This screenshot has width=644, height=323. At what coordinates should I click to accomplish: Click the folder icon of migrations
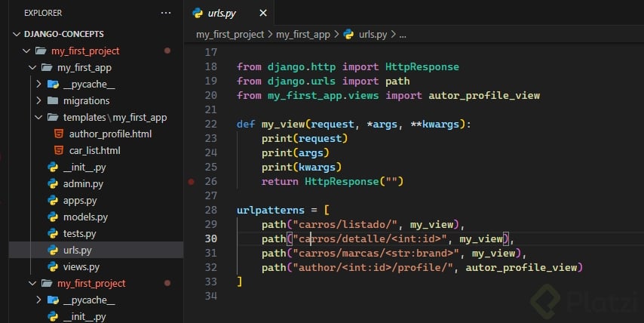point(53,100)
